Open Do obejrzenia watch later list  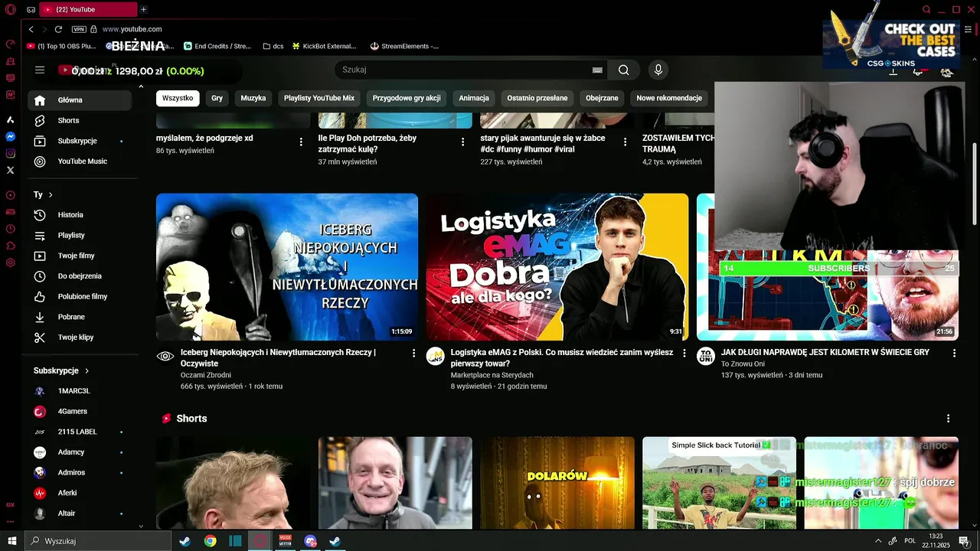pyautogui.click(x=80, y=276)
